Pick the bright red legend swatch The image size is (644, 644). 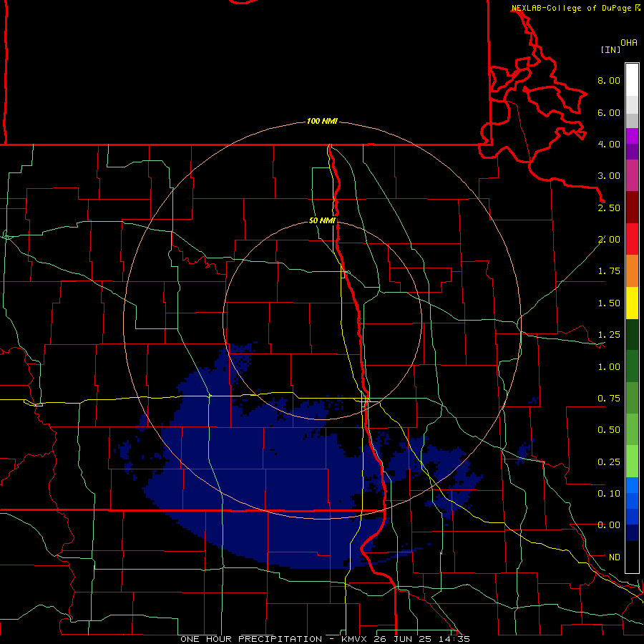click(632, 239)
